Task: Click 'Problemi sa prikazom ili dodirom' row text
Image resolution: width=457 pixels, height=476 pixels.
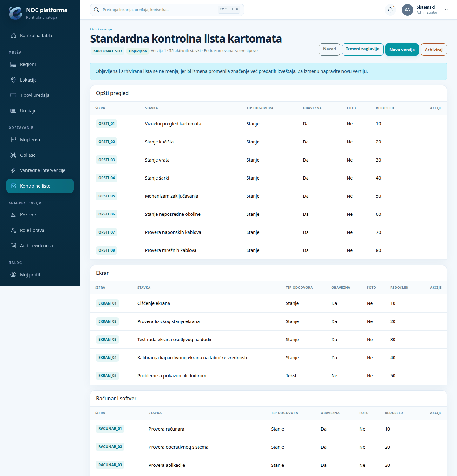Action: (172, 376)
